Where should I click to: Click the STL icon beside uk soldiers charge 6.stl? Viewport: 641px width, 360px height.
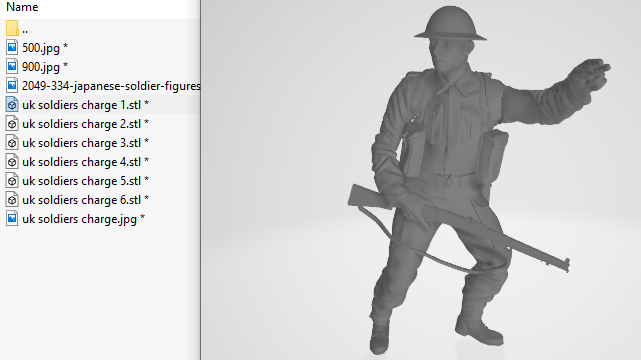12,200
